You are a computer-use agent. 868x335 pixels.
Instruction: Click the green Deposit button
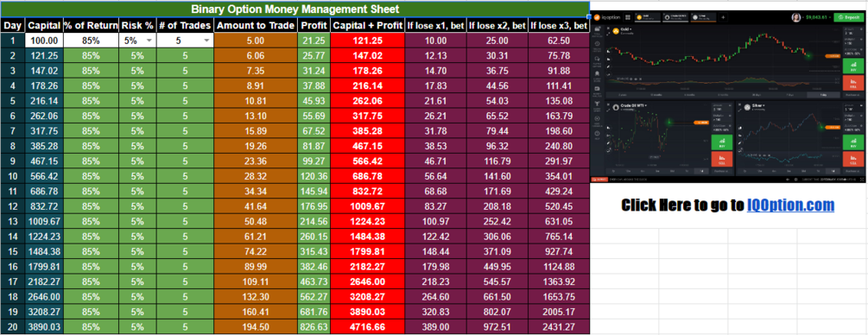tap(849, 17)
